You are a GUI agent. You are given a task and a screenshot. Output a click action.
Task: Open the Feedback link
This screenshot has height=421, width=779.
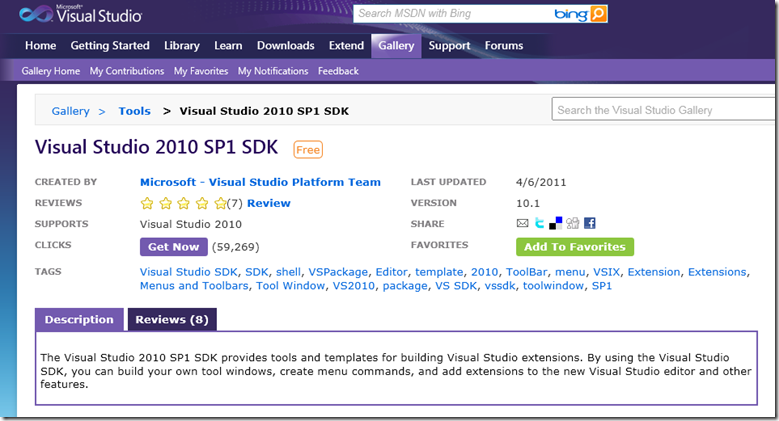(x=338, y=71)
